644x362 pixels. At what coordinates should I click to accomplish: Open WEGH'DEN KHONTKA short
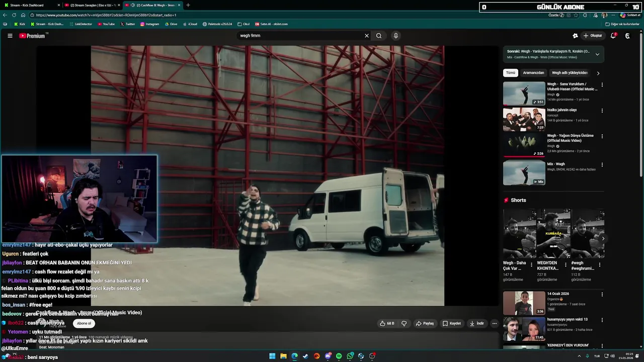click(553, 233)
